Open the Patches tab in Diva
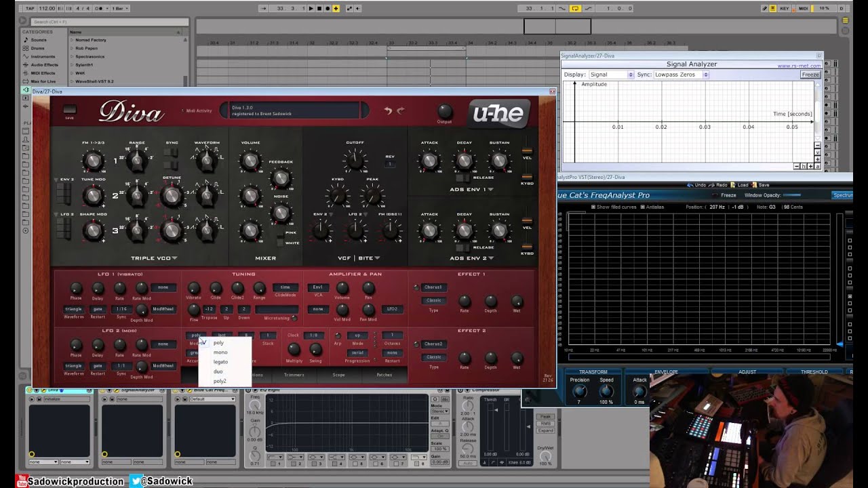The height and width of the screenshot is (488, 868). coord(384,375)
